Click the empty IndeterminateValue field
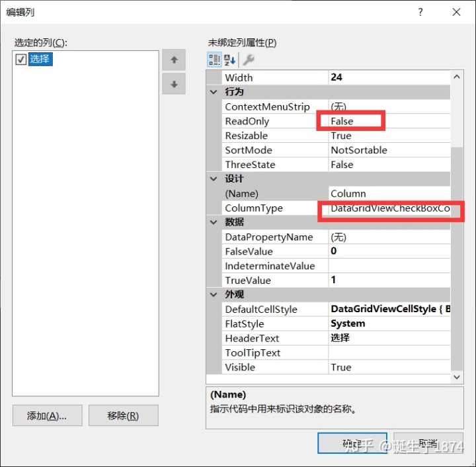This screenshot has height=467, width=476. point(389,266)
